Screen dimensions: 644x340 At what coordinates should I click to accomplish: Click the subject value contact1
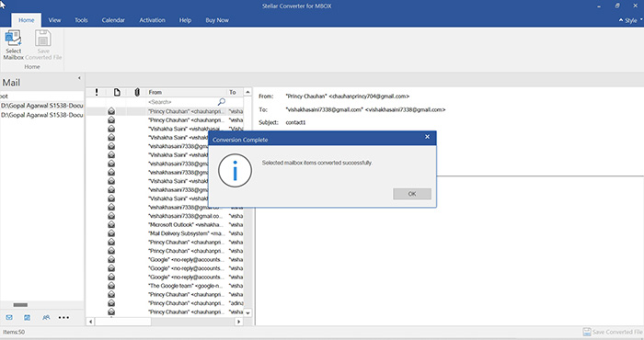coord(295,122)
